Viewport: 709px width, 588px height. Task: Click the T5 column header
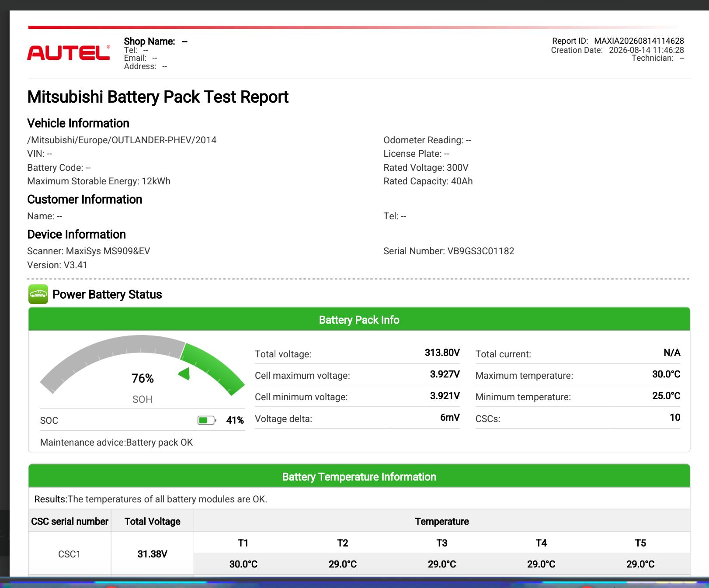click(640, 543)
